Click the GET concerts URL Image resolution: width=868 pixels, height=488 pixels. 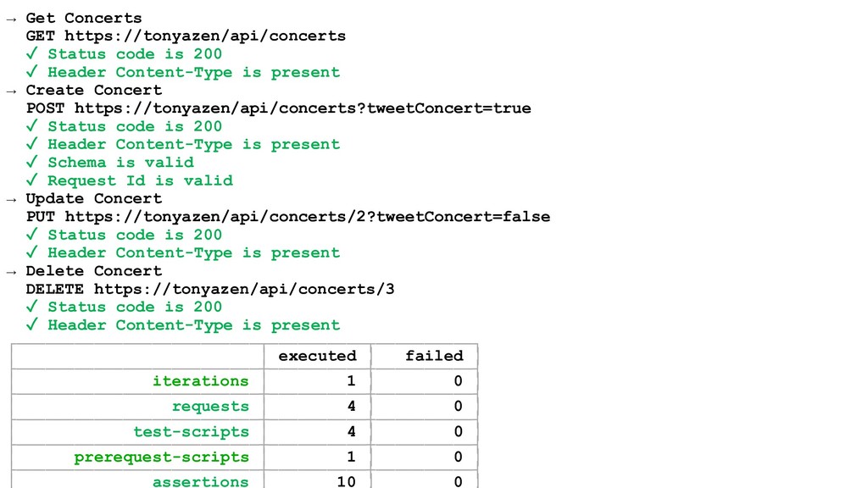click(x=205, y=36)
